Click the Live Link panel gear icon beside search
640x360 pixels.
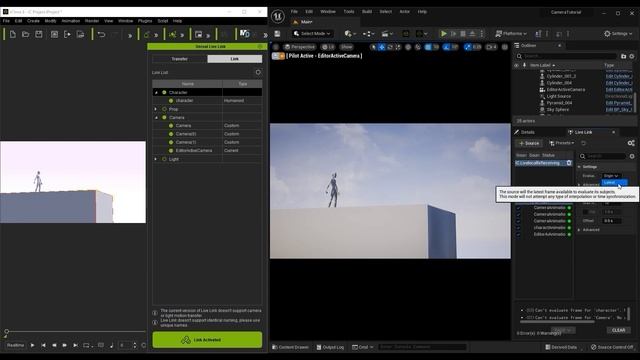click(x=632, y=156)
